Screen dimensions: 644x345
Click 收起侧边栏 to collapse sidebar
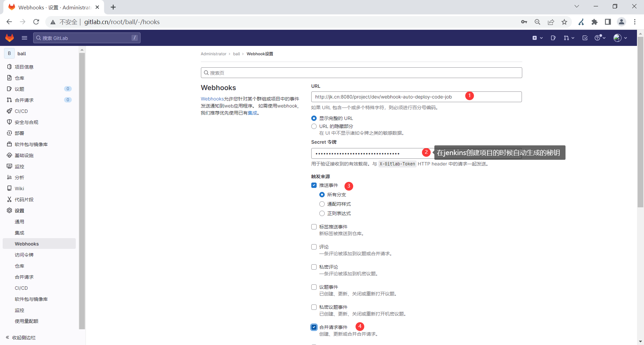(x=23, y=337)
